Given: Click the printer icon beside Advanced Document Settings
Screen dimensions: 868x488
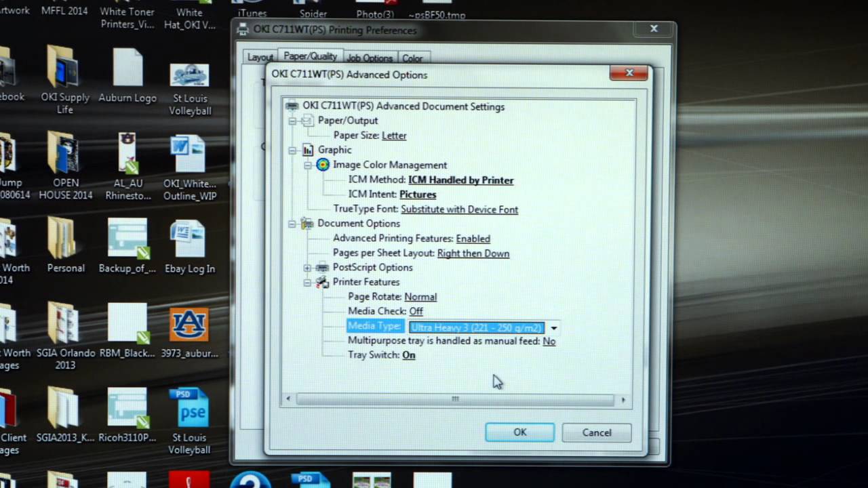Looking at the screenshot, I should click(292, 106).
